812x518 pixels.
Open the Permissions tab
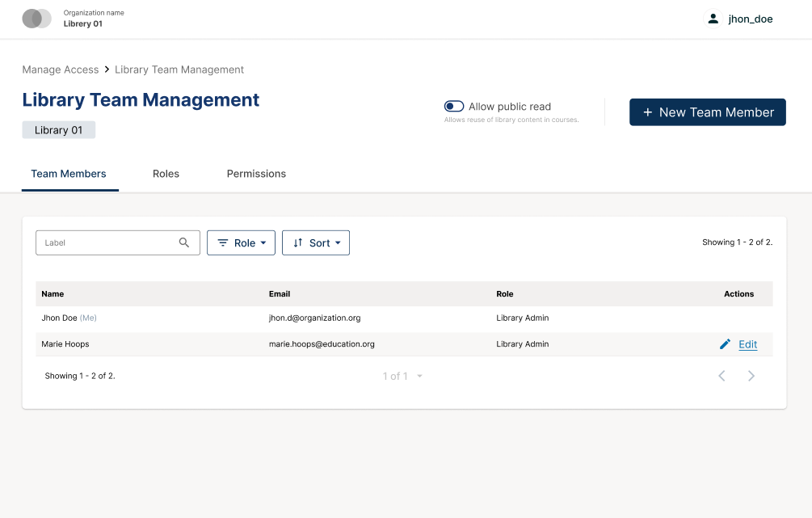click(x=256, y=174)
